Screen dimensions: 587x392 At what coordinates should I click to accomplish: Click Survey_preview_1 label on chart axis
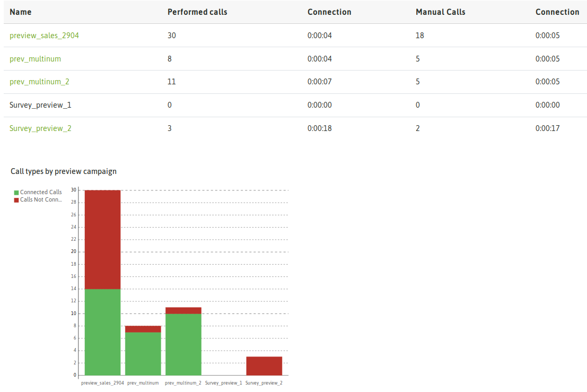coord(223,383)
